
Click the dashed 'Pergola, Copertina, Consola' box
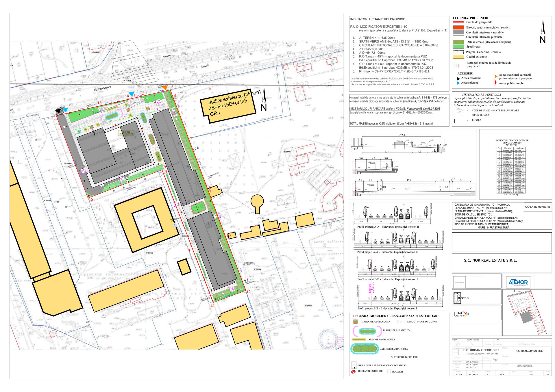(x=458, y=52)
